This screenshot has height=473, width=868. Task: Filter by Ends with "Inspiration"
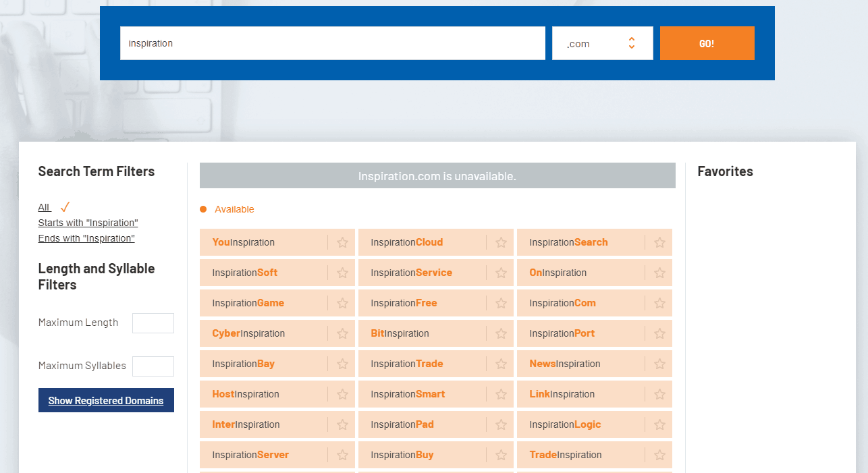point(86,238)
